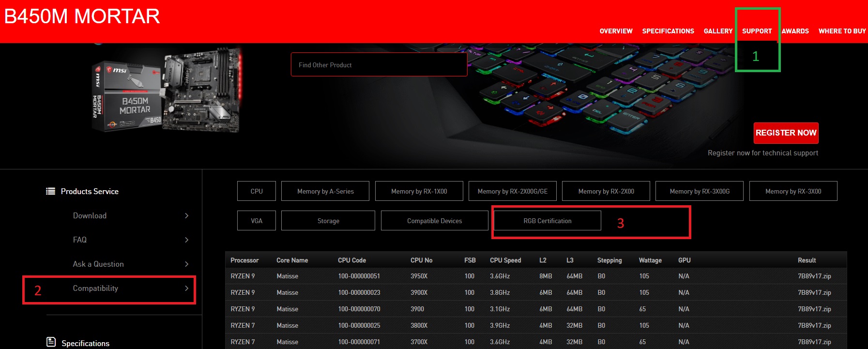Select Memory by RX-2X00 button

point(606,191)
